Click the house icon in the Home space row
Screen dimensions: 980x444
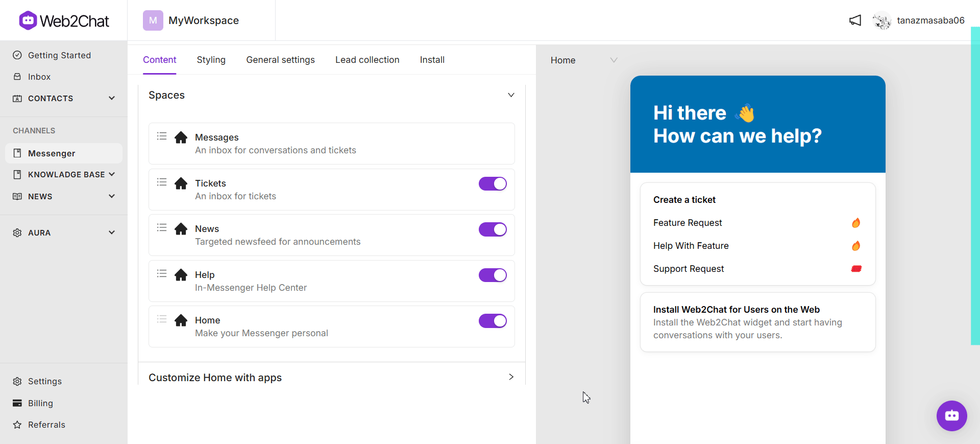(181, 320)
